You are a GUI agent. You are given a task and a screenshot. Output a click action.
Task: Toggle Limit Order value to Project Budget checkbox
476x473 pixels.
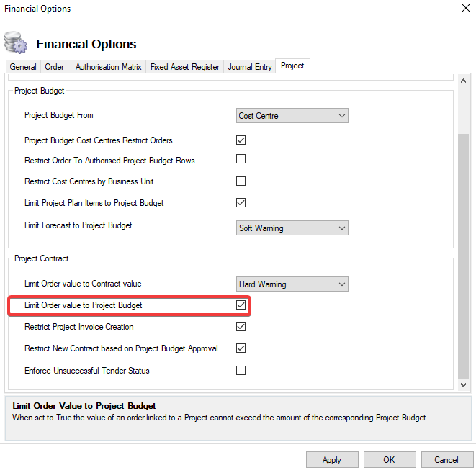[x=241, y=305]
